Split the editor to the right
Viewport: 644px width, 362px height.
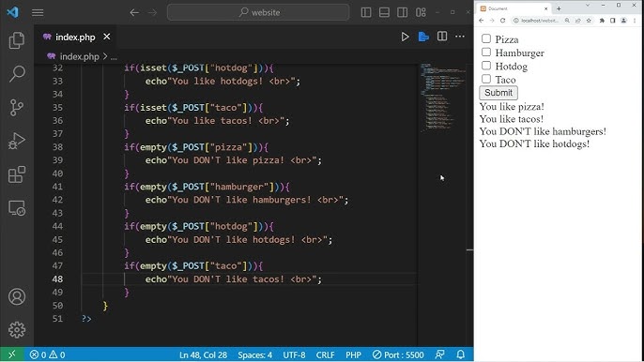point(442,37)
